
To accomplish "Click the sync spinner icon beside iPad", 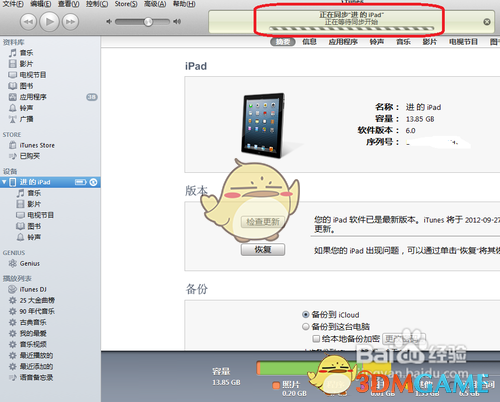I will pos(94,182).
